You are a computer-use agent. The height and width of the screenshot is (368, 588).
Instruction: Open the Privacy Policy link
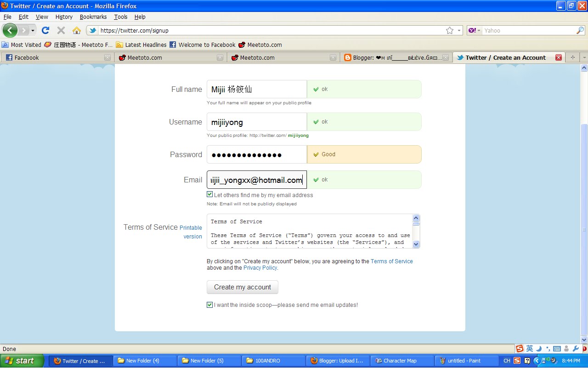click(x=260, y=267)
